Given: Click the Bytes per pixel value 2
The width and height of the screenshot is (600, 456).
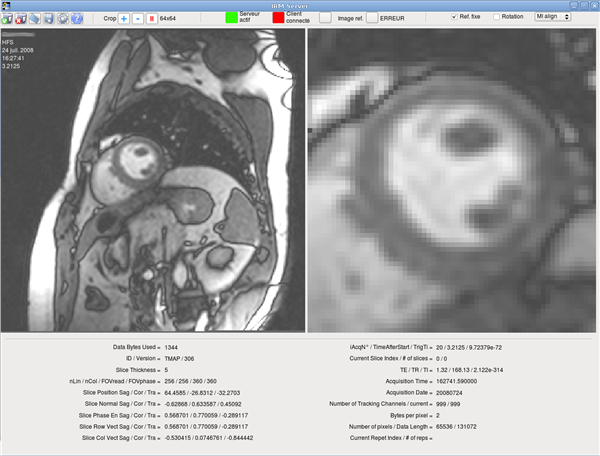Looking at the screenshot, I should (x=438, y=415).
